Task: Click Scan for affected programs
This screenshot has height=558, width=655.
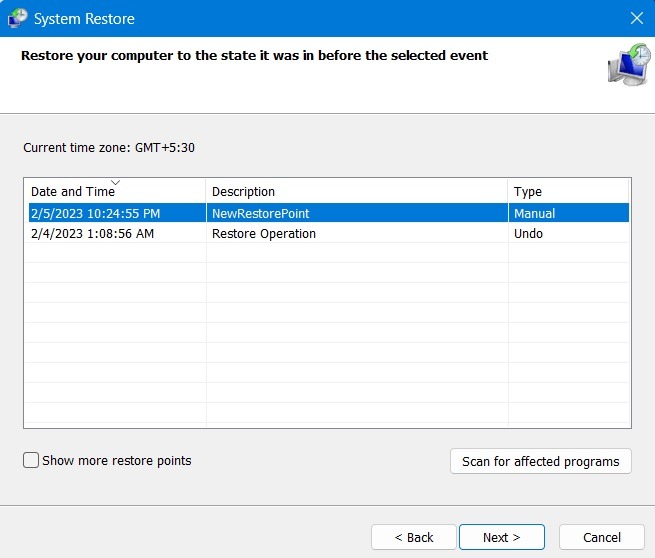Action: (x=541, y=461)
